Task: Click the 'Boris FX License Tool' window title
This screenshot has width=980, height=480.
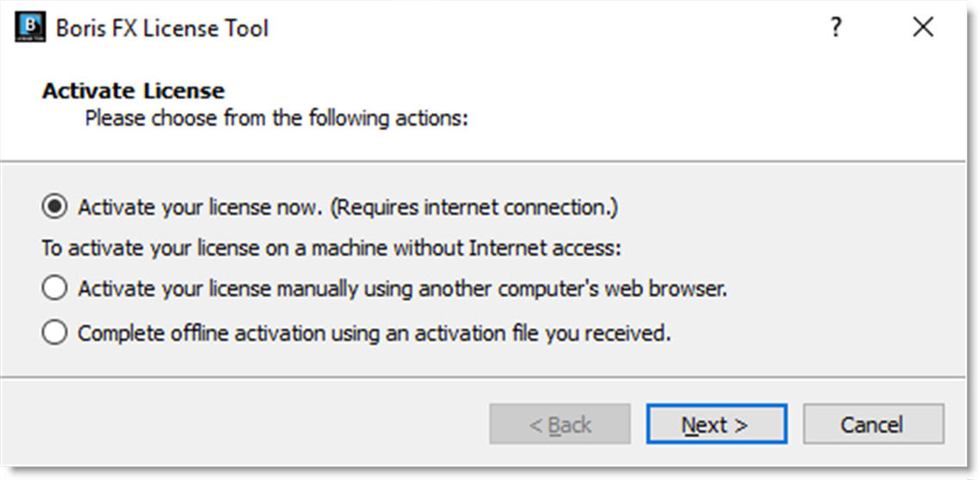Action: tap(163, 28)
